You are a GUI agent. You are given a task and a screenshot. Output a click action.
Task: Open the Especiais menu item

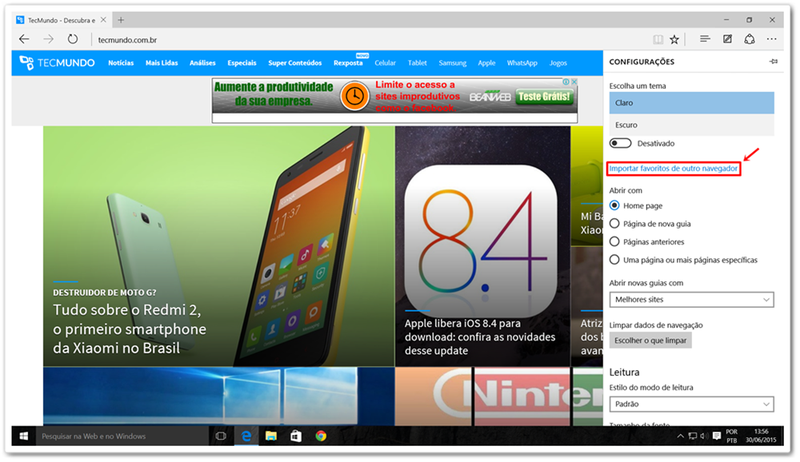242,63
